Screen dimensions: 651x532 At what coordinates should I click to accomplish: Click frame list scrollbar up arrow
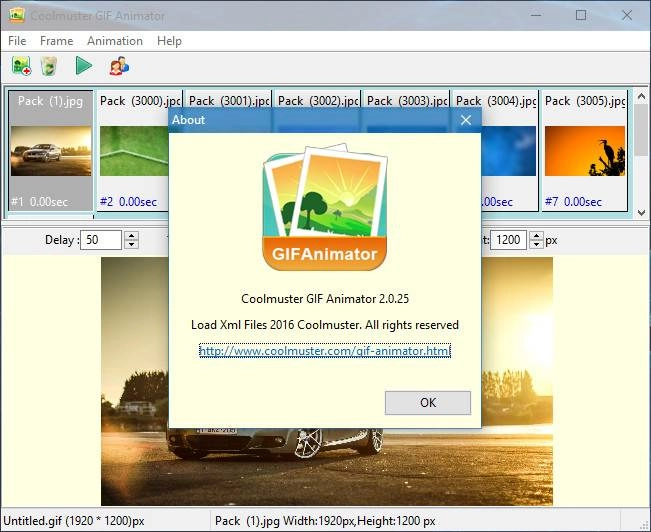641,96
